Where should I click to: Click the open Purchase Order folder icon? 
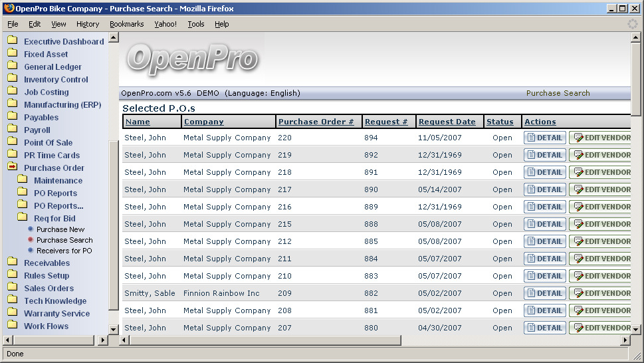pos(12,168)
